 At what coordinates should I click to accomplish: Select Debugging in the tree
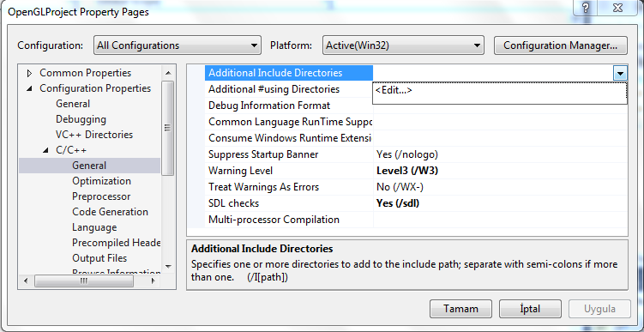[x=81, y=119]
